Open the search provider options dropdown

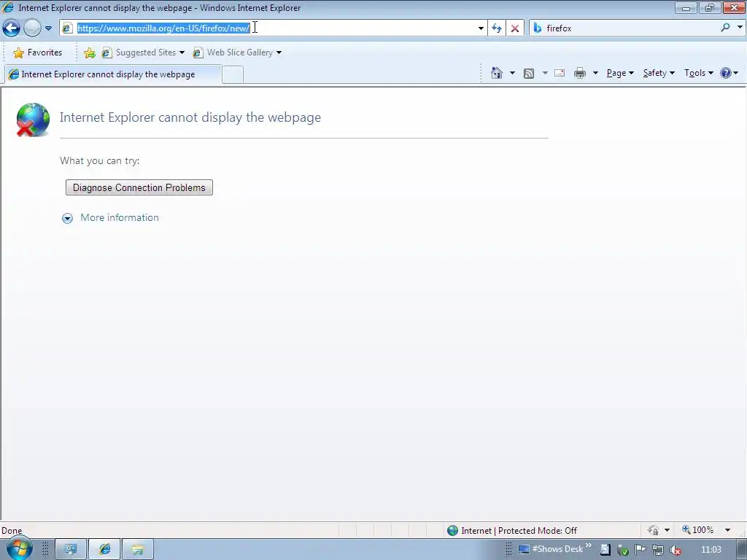740,28
